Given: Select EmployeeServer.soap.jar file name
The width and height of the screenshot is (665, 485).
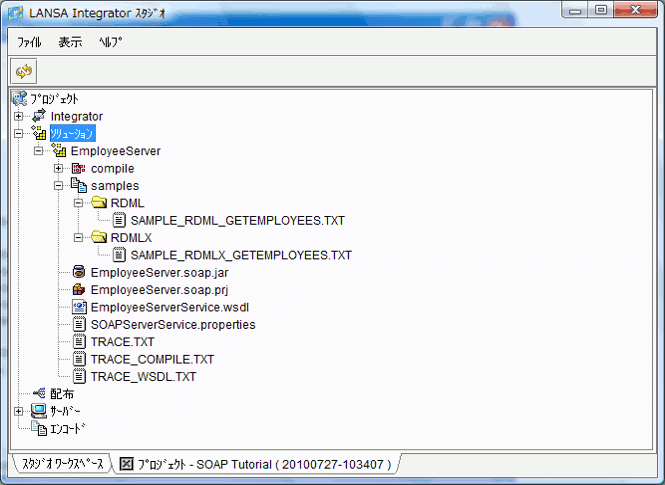Looking at the screenshot, I should tap(159, 273).
